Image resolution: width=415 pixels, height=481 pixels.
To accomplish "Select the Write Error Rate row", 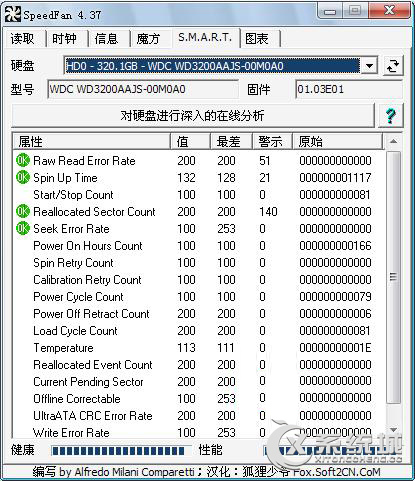I will coord(199,433).
